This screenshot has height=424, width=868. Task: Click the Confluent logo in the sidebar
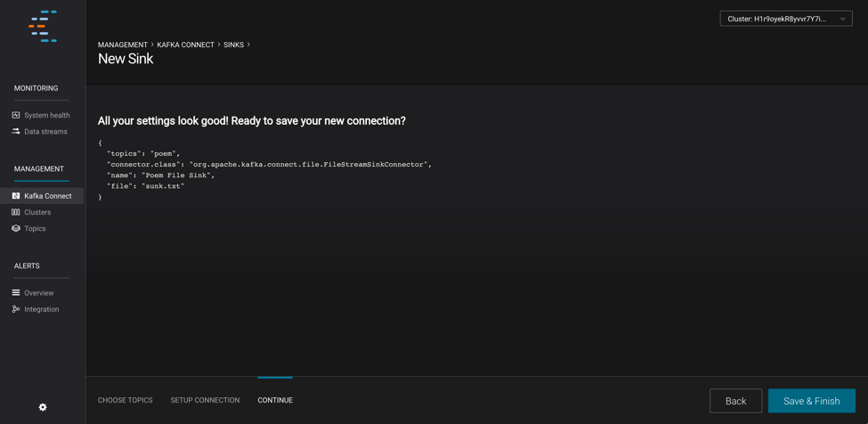(x=43, y=26)
